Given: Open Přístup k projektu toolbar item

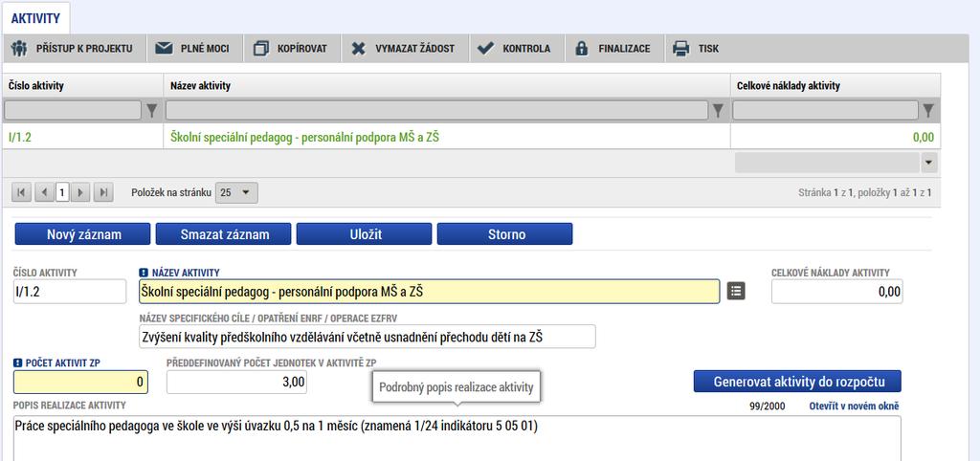Looking at the screenshot, I should tap(75, 49).
